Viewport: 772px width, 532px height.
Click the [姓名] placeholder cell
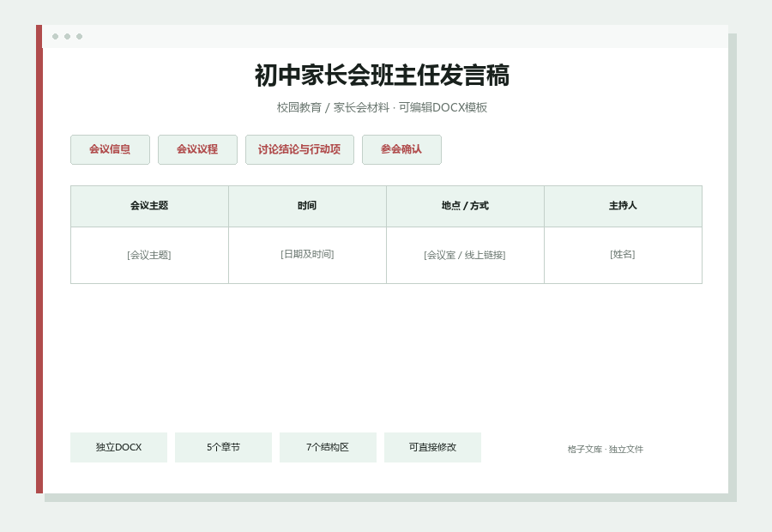click(623, 255)
